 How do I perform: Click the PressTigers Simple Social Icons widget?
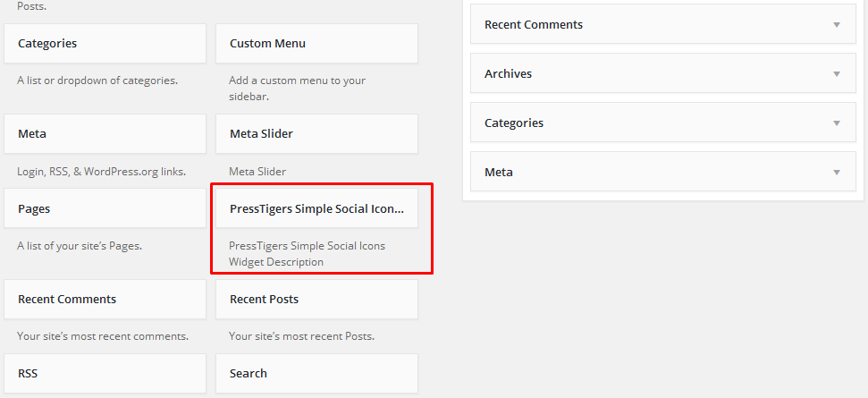pos(316,209)
